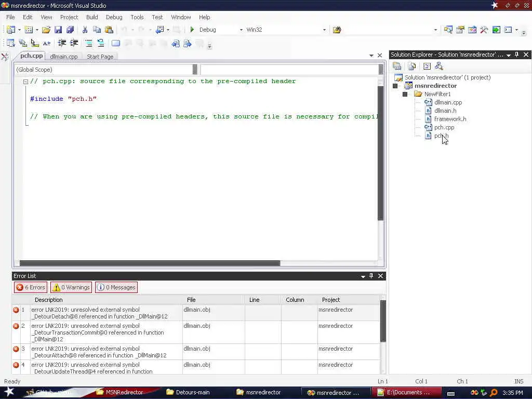Toggle auto-hide pin on Solution Explorer
Screen dimensions: 532x399
[x=517, y=55]
